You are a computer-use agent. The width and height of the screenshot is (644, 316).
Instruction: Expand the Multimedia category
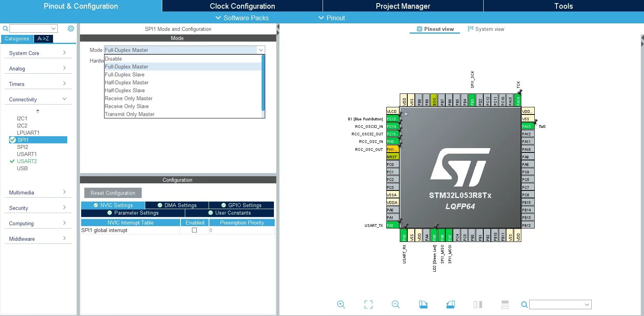tap(38, 192)
